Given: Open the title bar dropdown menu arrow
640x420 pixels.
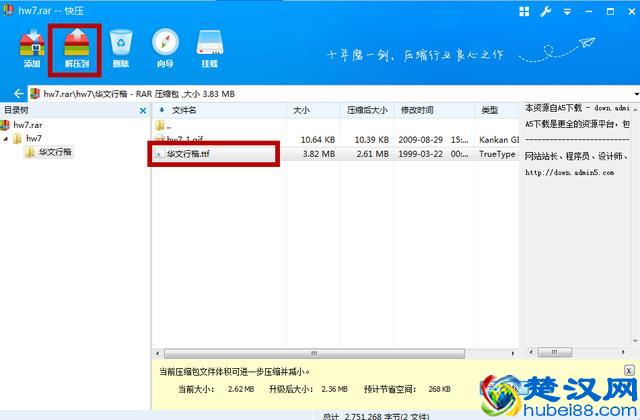Looking at the screenshot, I should 567,12.
